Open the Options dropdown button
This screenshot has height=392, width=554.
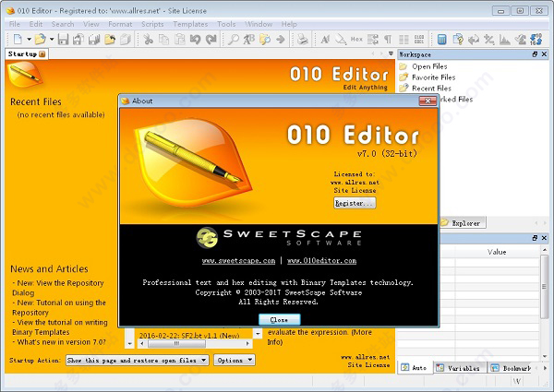pyautogui.click(x=235, y=361)
